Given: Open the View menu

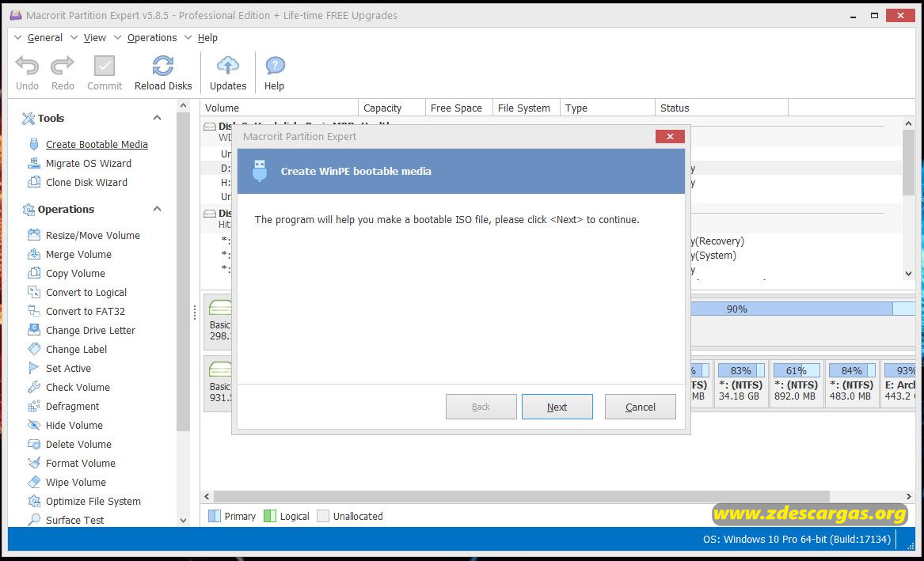Looking at the screenshot, I should point(95,38).
